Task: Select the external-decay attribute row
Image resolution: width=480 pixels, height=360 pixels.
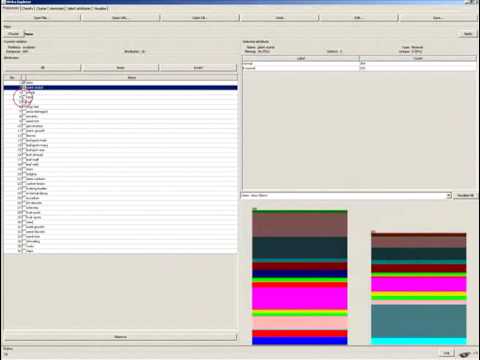Action: click(x=121, y=193)
